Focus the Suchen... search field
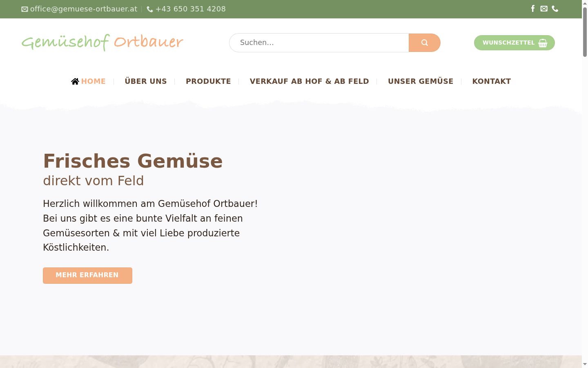Image resolution: width=588 pixels, height=368 pixels. [319, 43]
